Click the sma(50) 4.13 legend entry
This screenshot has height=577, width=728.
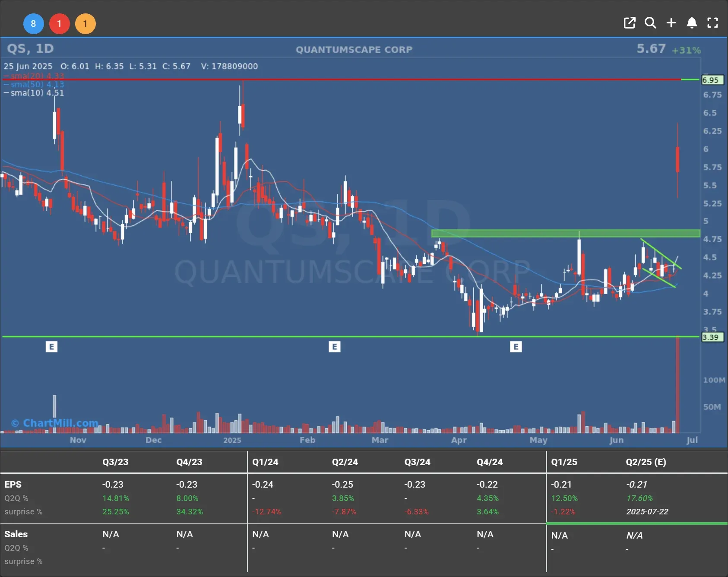coord(34,84)
